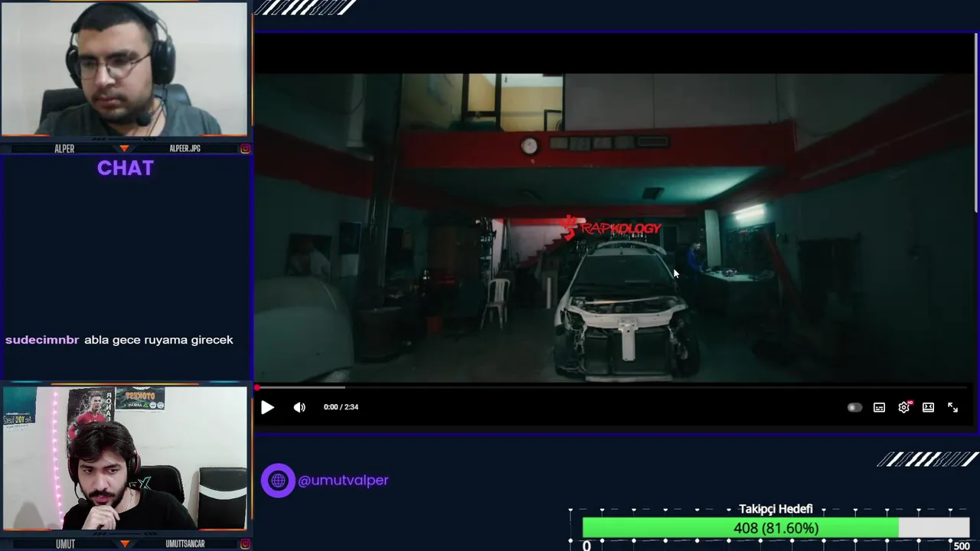Viewport: 980px width, 551px height.
Task: Click the Umut webcam feed
Action: click(125, 458)
